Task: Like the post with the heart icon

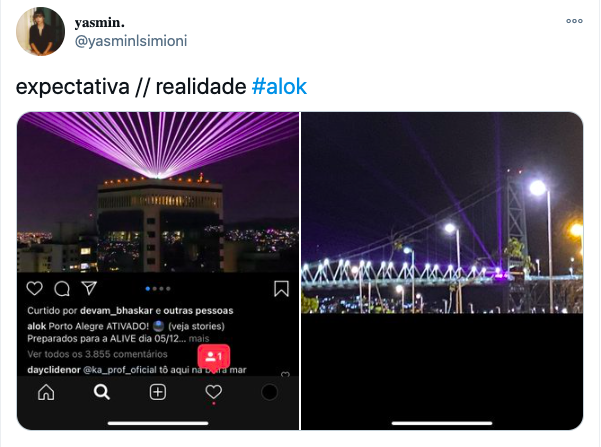Action: point(34,288)
